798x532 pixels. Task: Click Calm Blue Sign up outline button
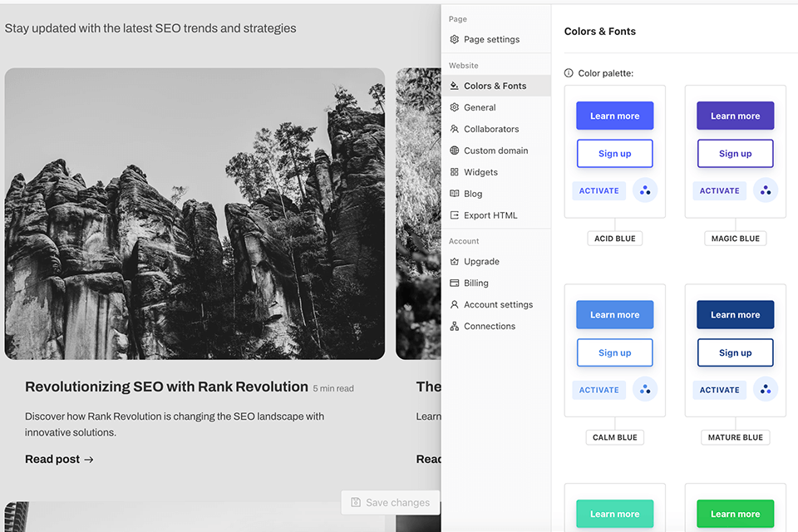(x=615, y=352)
